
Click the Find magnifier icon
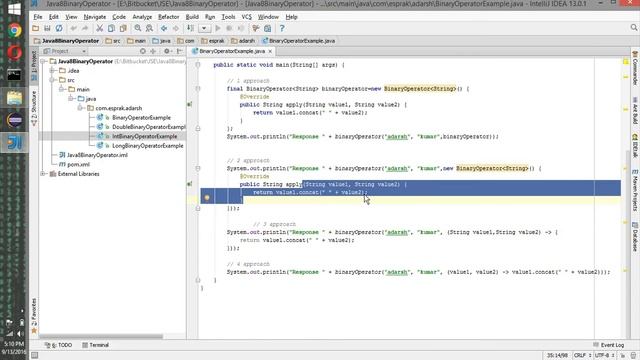point(138,29)
